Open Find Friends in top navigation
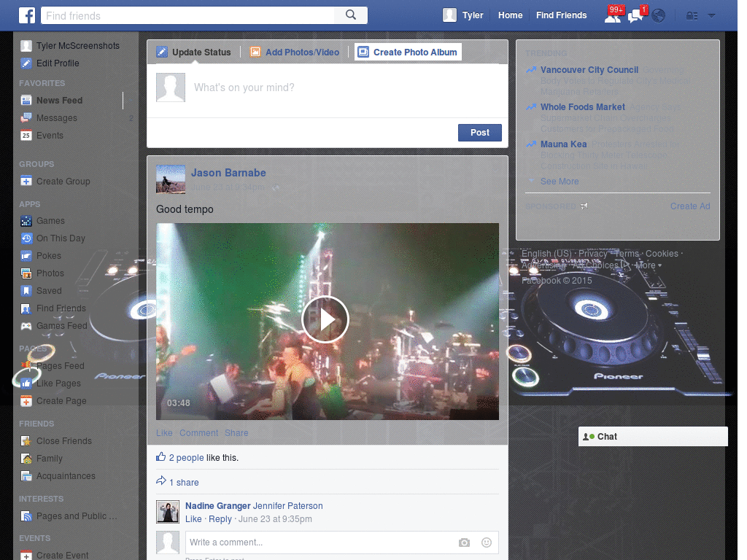 click(x=561, y=15)
